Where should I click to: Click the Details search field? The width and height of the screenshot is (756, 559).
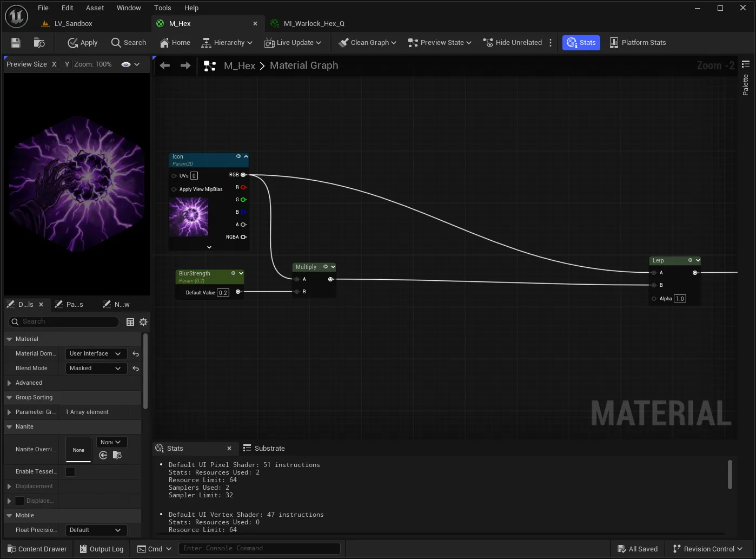pyautogui.click(x=64, y=321)
